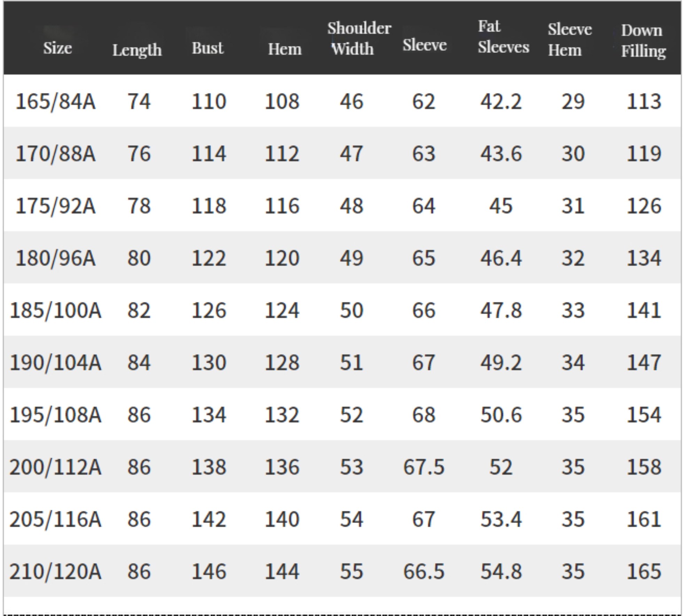Select the 170/88A size cell

(x=55, y=154)
